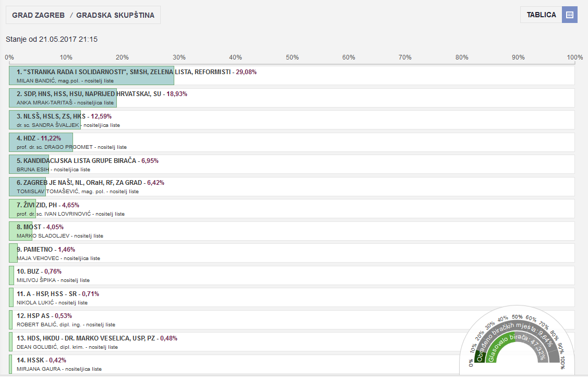Switch to the TABLICA view
The width and height of the screenshot is (588, 377).
coord(541,15)
